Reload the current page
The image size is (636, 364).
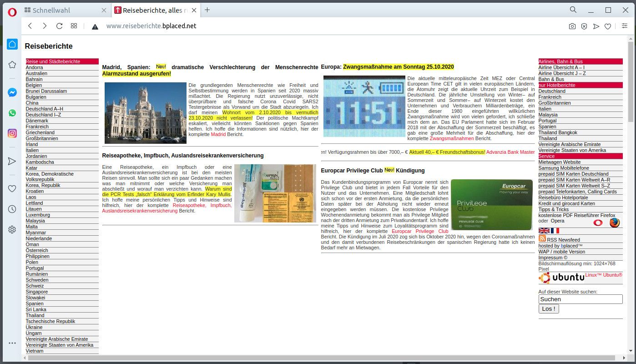pos(59,26)
